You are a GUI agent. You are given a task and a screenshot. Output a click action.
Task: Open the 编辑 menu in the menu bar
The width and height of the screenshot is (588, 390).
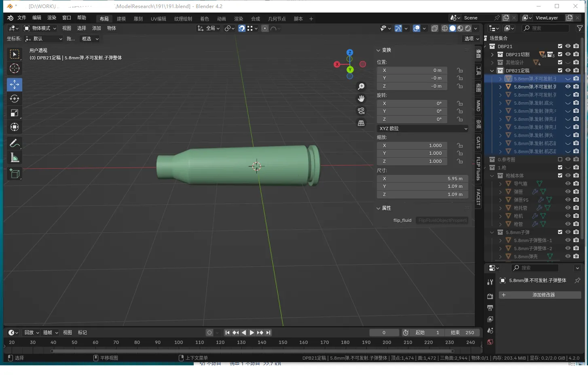click(37, 18)
